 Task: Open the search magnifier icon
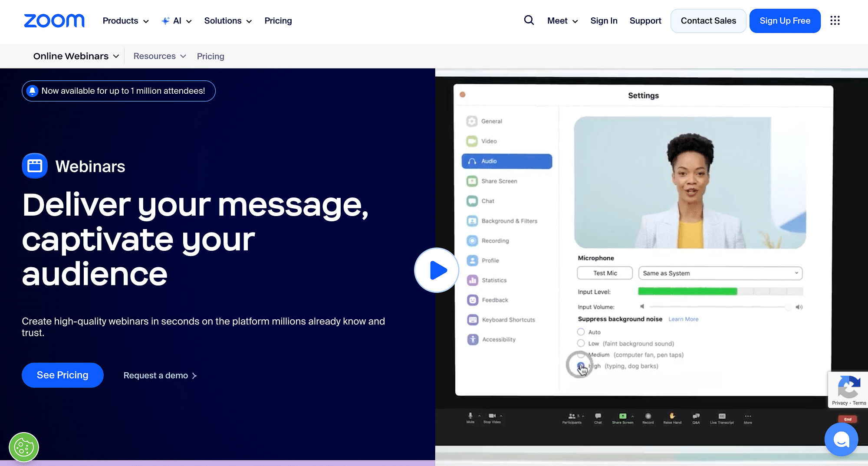[x=529, y=20]
